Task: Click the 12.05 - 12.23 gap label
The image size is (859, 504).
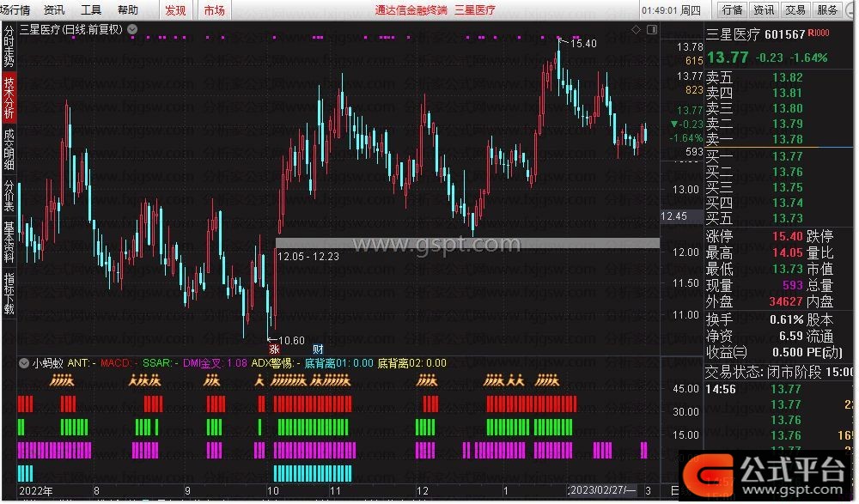Action: pos(308,257)
